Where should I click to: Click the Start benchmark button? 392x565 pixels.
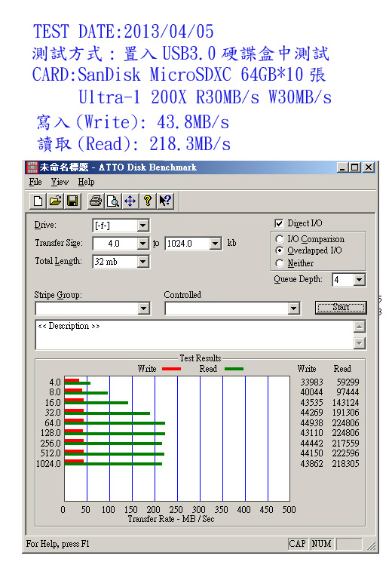point(341,307)
